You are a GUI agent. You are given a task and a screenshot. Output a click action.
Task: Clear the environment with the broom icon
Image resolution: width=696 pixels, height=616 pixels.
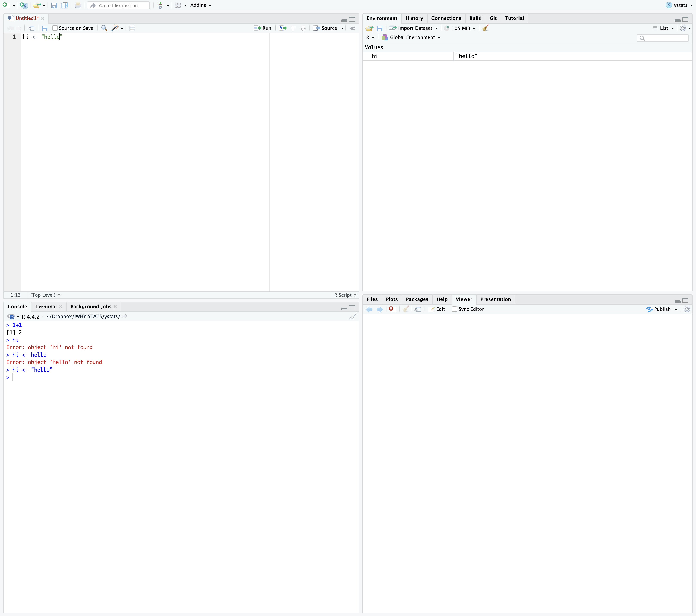[486, 28]
